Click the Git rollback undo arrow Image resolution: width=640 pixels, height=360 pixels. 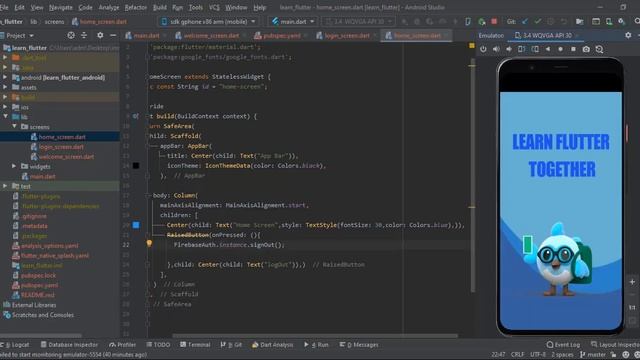564,21
